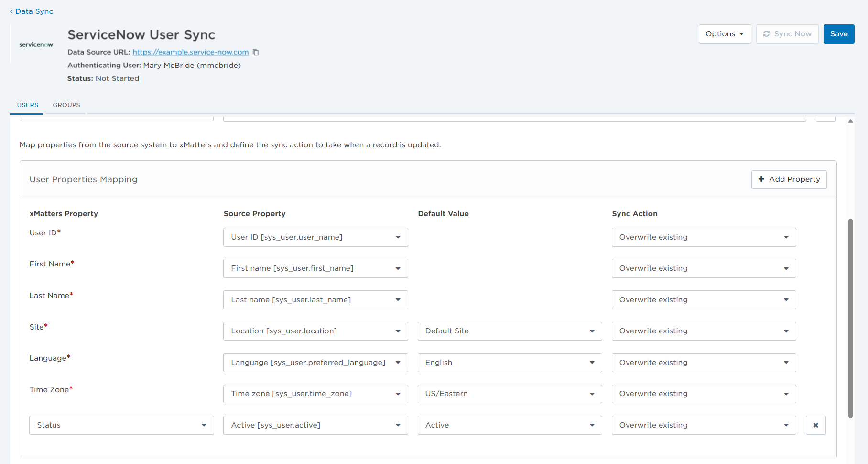
Task: Change the Language default value English
Action: (x=509, y=363)
